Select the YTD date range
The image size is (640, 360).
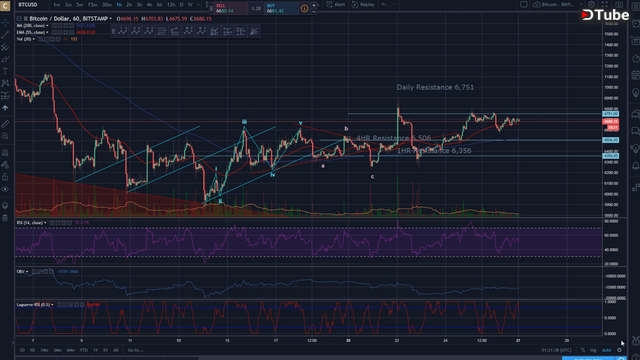point(84,350)
